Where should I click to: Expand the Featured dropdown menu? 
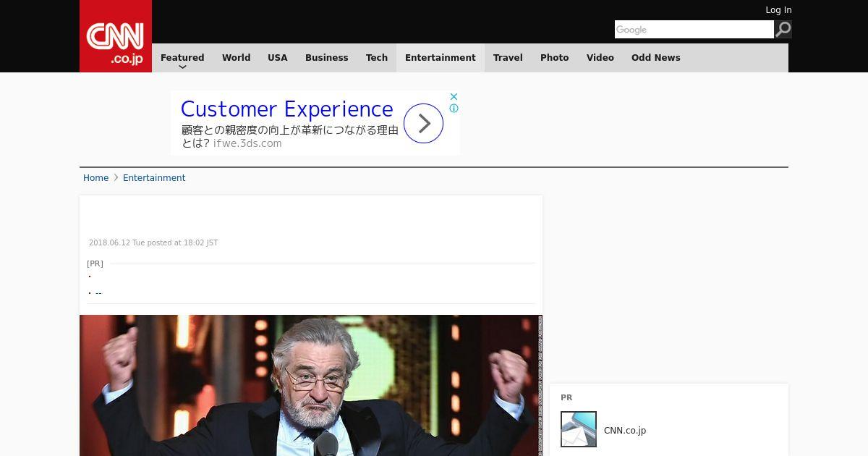pos(182,59)
